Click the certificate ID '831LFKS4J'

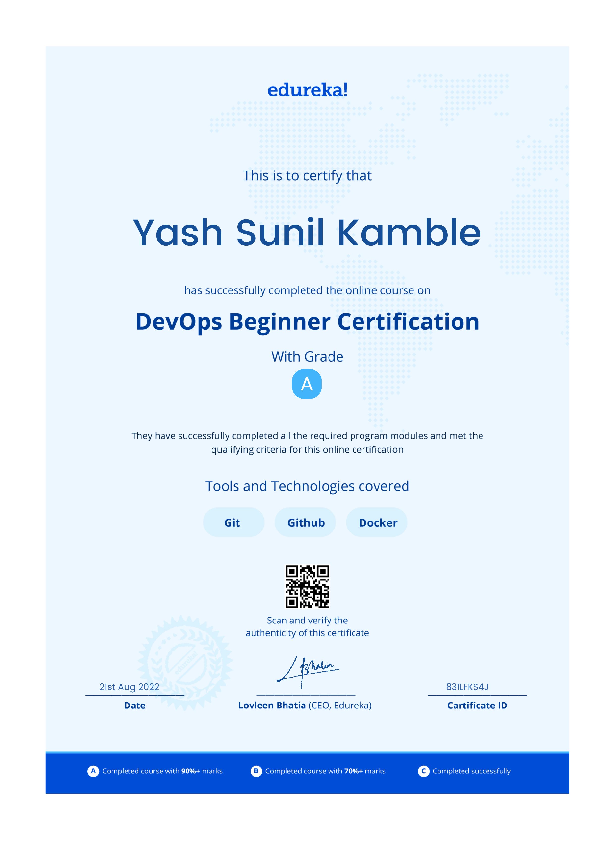click(467, 687)
